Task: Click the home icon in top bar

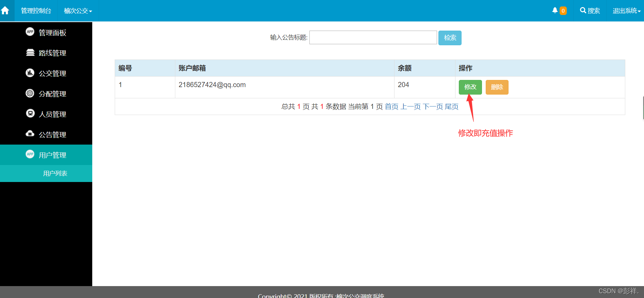Action: pyautogui.click(x=5, y=11)
